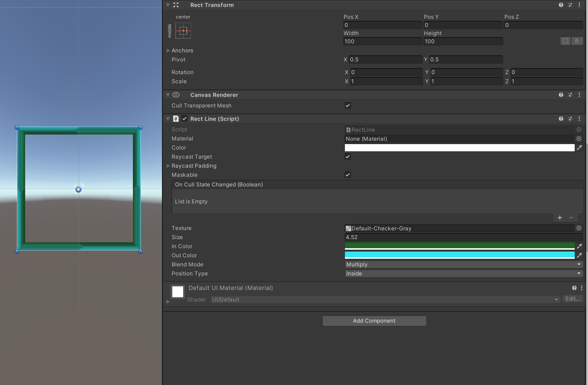
Task: Click the cyan Out Color swatch
Action: [459, 255]
